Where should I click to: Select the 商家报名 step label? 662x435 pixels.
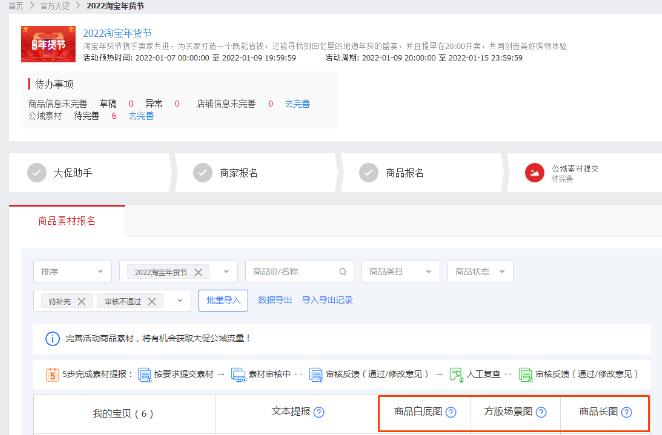point(239,173)
